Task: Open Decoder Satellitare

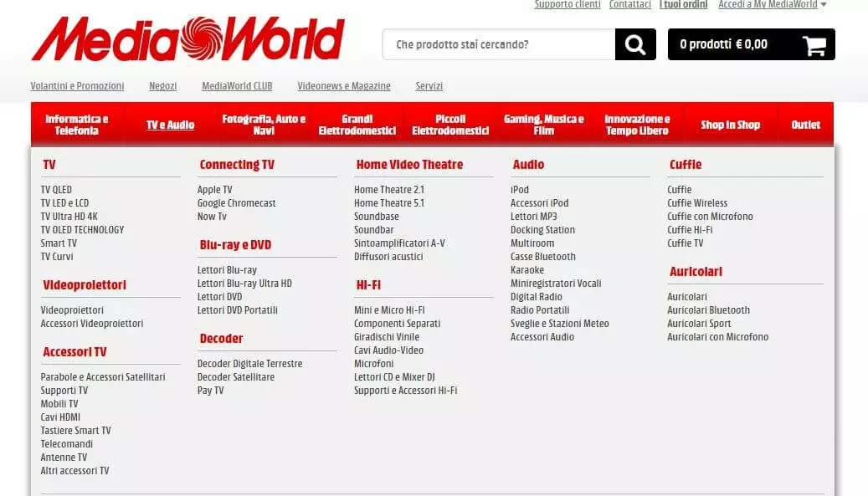Action: [x=236, y=377]
